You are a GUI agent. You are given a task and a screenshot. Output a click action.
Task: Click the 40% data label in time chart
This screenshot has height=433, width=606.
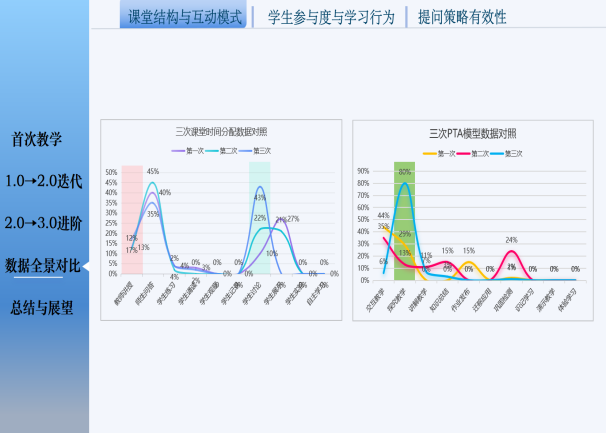165,192
